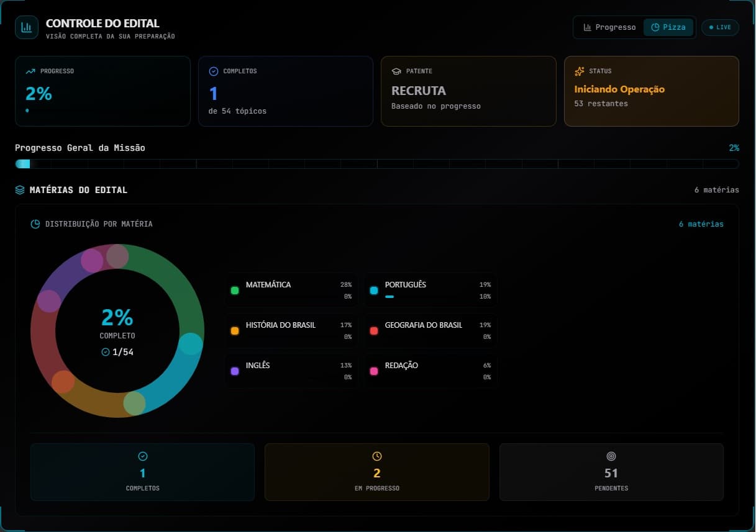Image resolution: width=756 pixels, height=532 pixels.
Task: Click the graduation cap Patente icon
Action: point(396,71)
